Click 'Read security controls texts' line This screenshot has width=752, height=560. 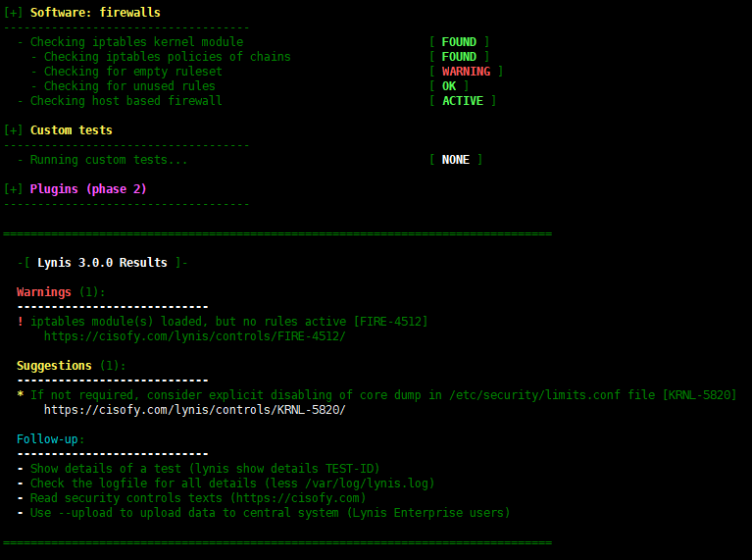click(198, 498)
